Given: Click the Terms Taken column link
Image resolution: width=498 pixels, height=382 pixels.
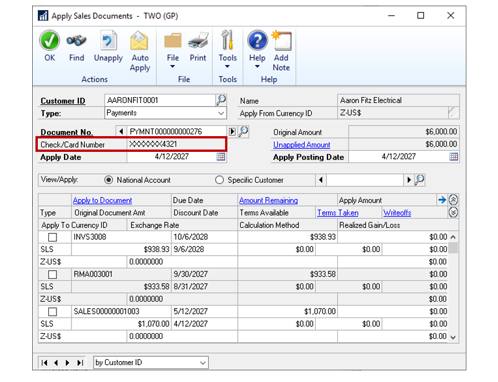Looking at the screenshot, I should [x=338, y=213].
